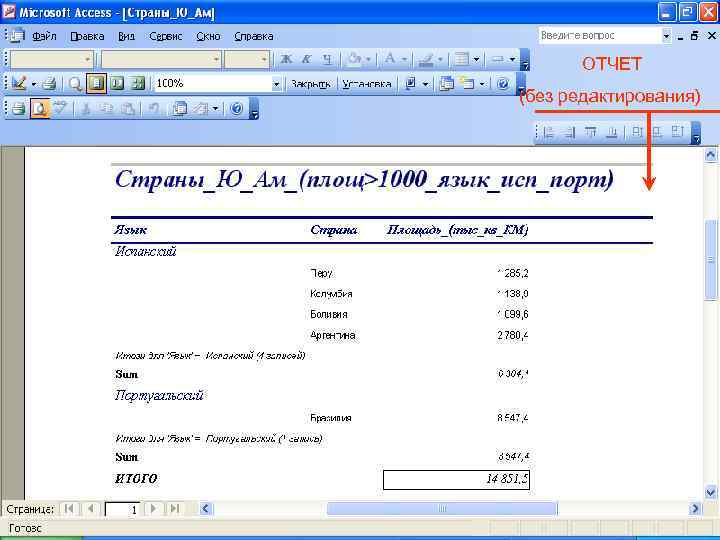
Task: Go to the next page
Action: 153,508
